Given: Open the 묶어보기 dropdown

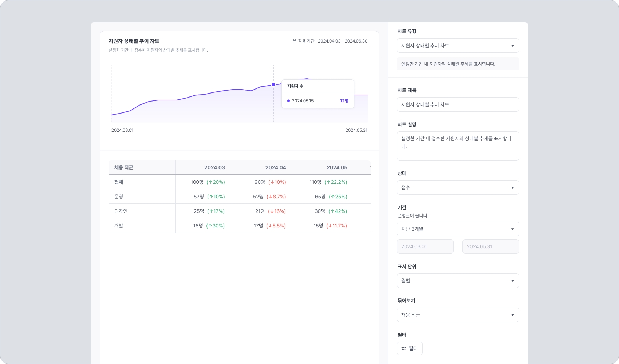Looking at the screenshot, I should [x=458, y=315].
